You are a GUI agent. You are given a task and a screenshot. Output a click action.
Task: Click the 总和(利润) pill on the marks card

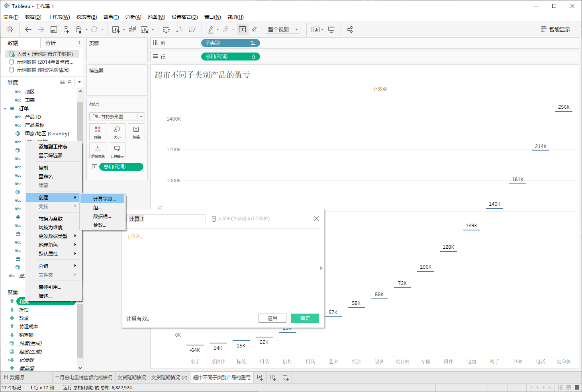click(121, 167)
